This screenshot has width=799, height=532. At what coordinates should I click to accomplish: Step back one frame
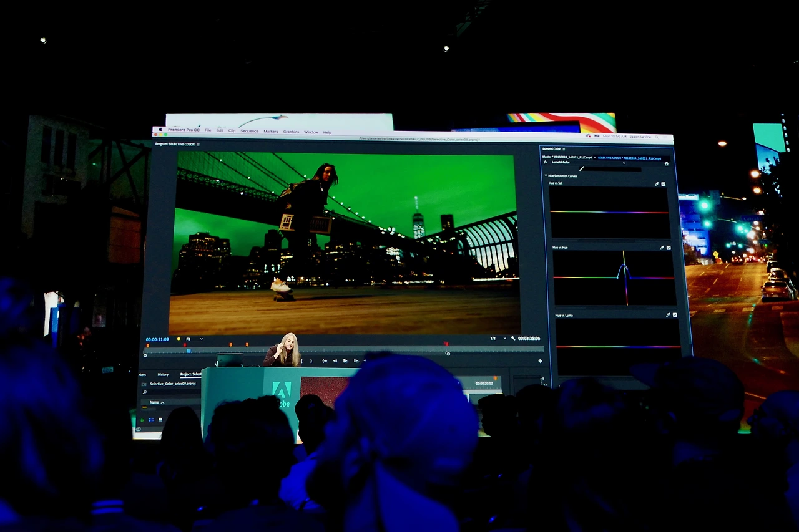[x=335, y=360]
